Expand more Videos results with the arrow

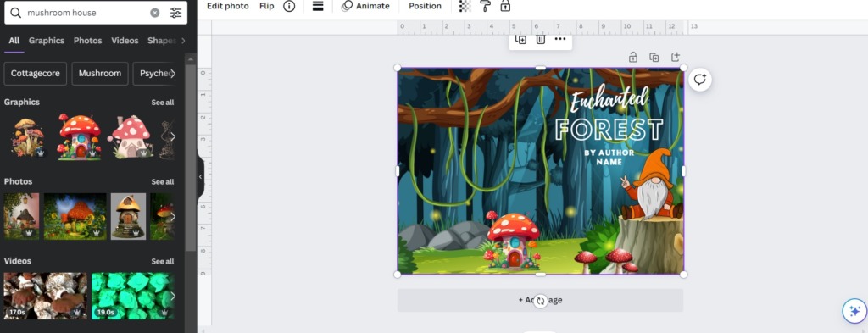[173, 296]
